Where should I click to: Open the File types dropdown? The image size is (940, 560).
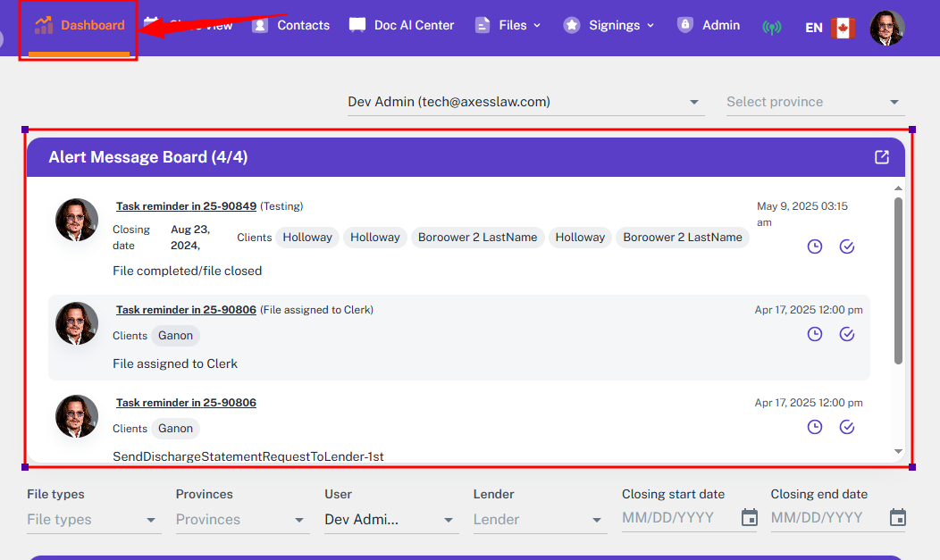[x=93, y=520]
